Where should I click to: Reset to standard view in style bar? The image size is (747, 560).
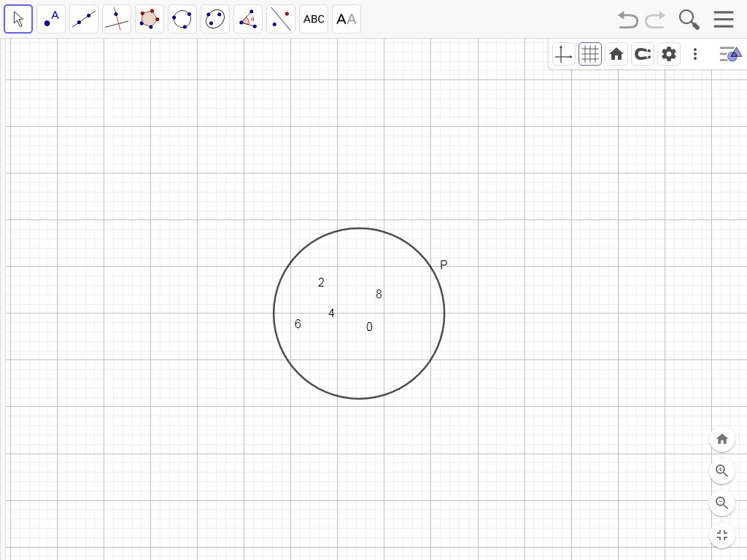point(616,54)
